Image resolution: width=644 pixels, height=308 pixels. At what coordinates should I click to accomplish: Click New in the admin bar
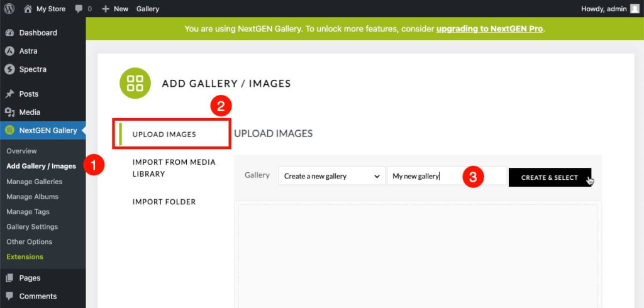[x=121, y=9]
